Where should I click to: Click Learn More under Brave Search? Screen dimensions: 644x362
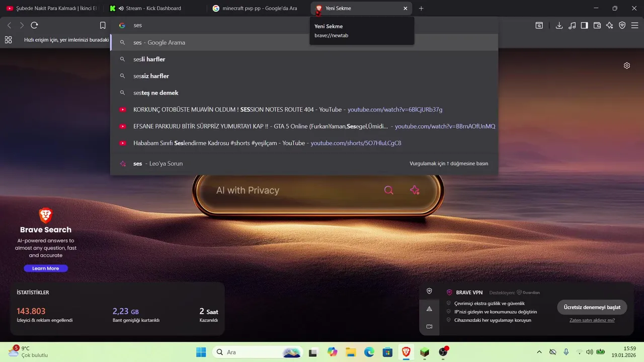coord(46,268)
